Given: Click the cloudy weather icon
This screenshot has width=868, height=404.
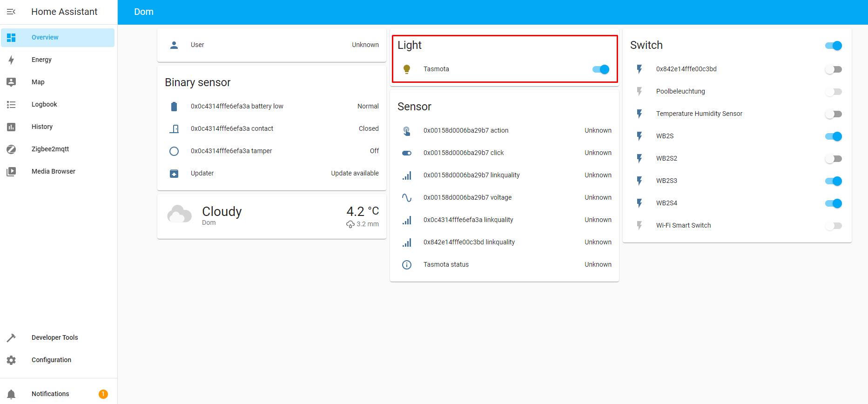Looking at the screenshot, I should click(180, 214).
